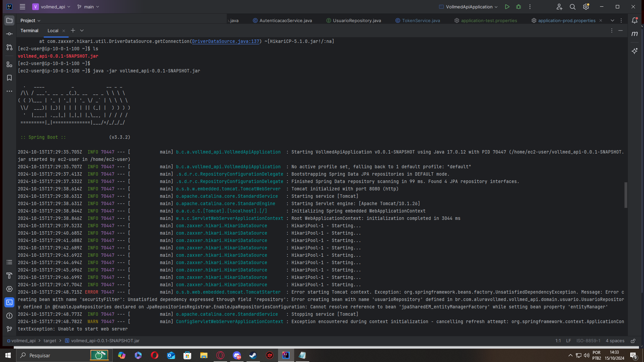The height and width of the screenshot is (362, 644).
Task: Open DriverDataSource.java:137 stack trace link
Action: pyautogui.click(x=225, y=41)
